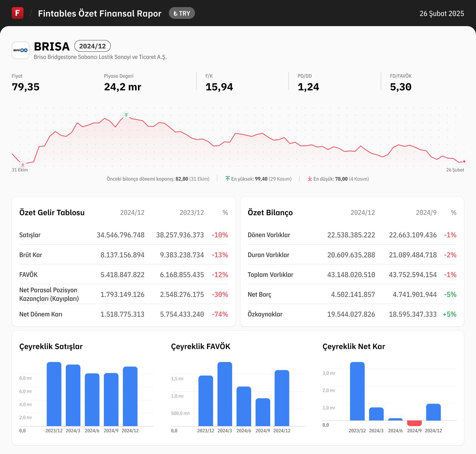Click the Duran Varlıklar row label
Viewport: 476px width, 454px height.
coord(268,255)
